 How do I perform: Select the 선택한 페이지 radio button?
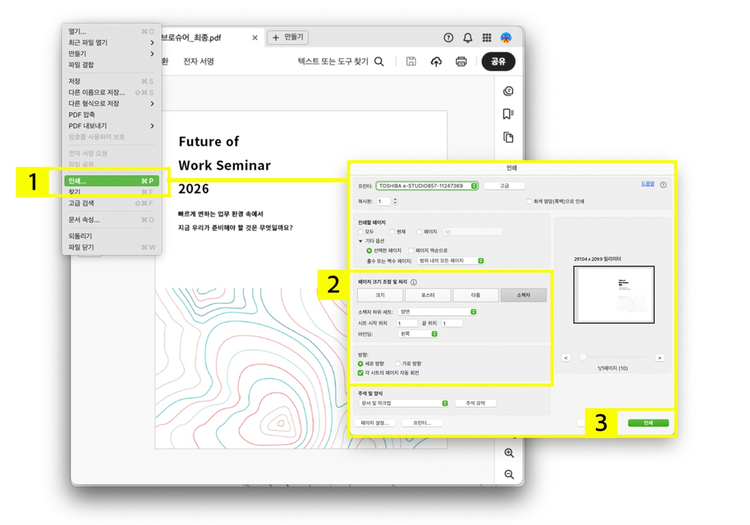tap(369, 251)
